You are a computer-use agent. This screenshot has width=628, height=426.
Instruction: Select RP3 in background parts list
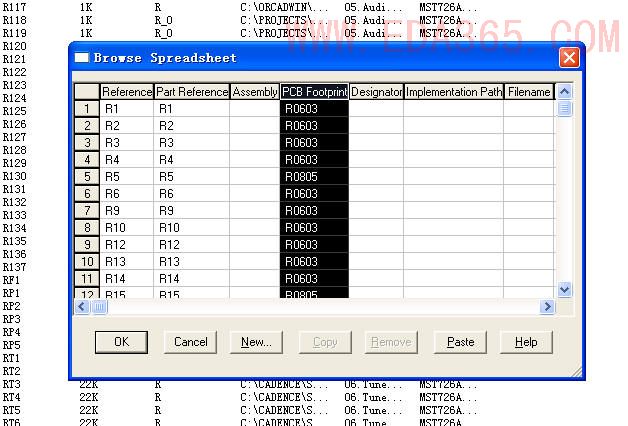11,319
